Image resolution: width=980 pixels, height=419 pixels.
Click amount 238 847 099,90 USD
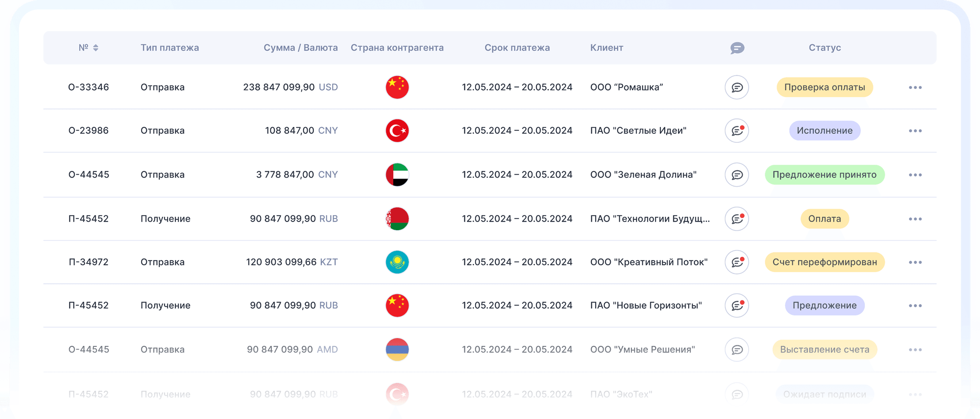pyautogui.click(x=291, y=87)
